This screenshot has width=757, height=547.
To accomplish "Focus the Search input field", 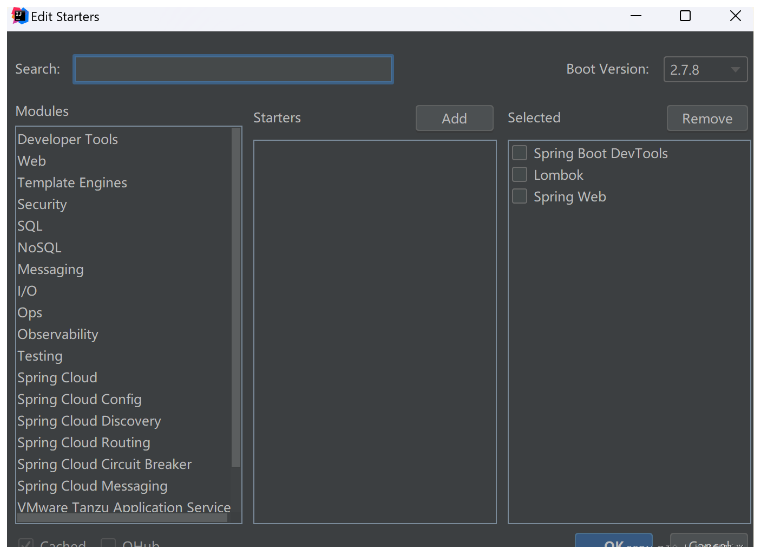I will coord(233,69).
